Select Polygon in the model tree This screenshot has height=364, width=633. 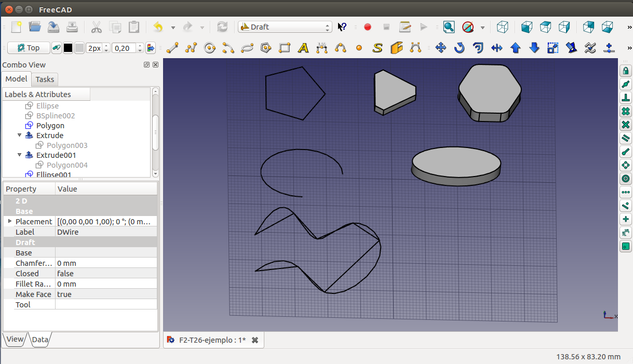[50, 126]
